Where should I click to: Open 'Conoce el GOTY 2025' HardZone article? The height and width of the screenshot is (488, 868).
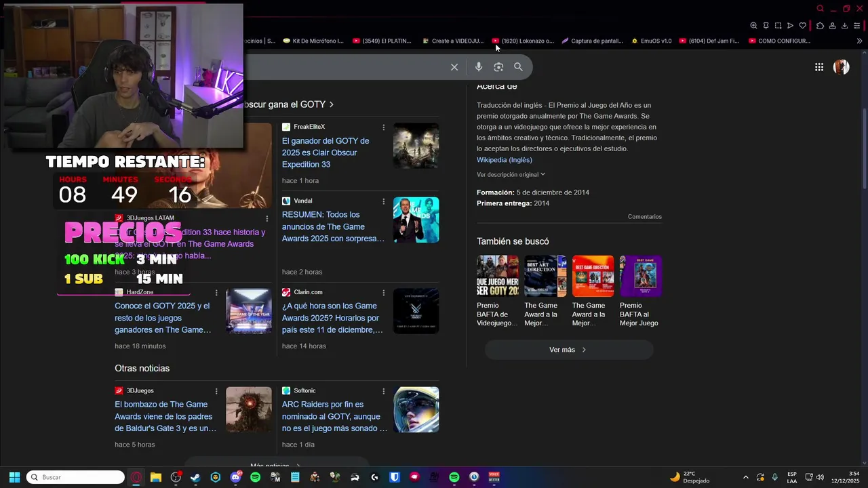(163, 318)
